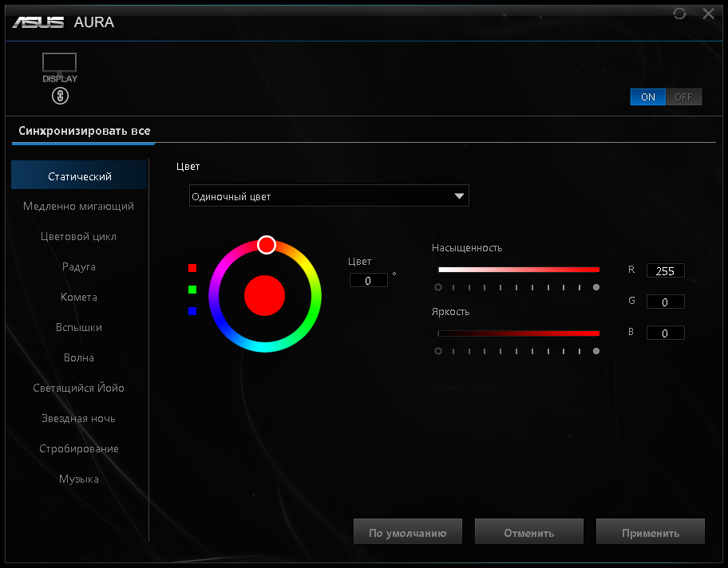Click the Насыщенность gradient slider bar
Image resolution: width=728 pixels, height=568 pixels.
[519, 270]
